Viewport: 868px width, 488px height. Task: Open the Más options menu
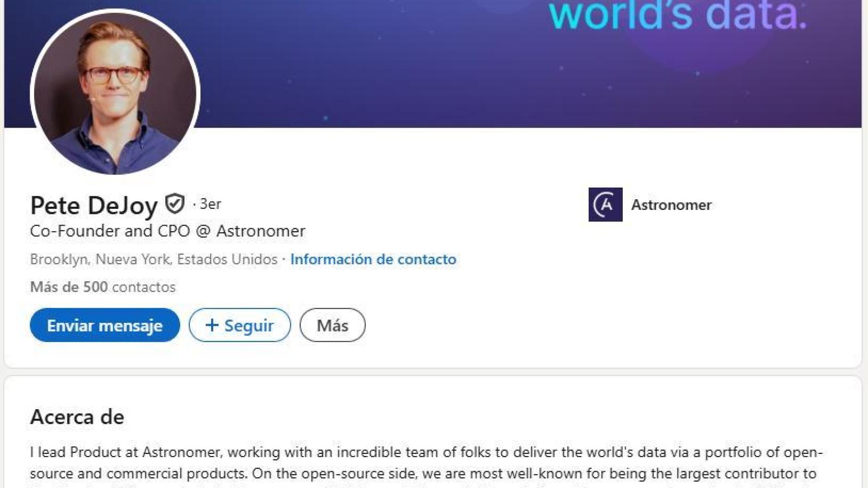tap(332, 325)
